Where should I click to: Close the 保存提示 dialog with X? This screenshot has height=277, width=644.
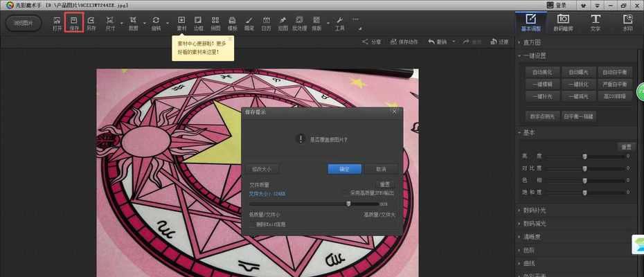tap(395, 111)
